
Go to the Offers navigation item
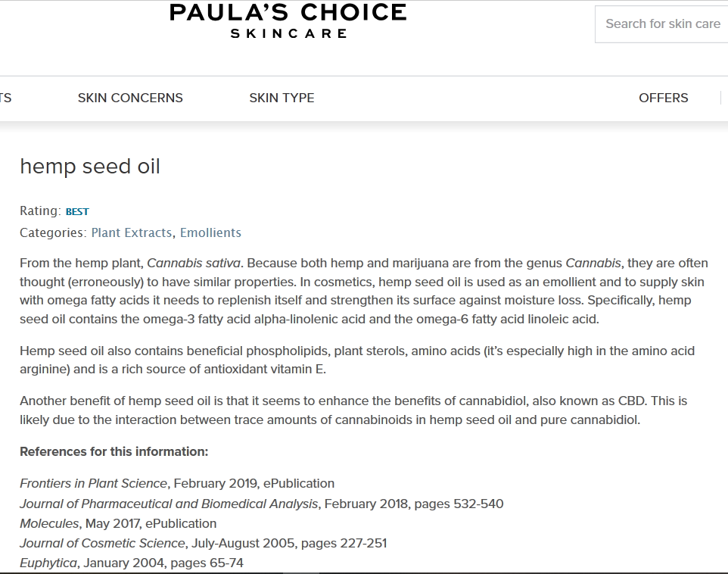[x=663, y=98]
